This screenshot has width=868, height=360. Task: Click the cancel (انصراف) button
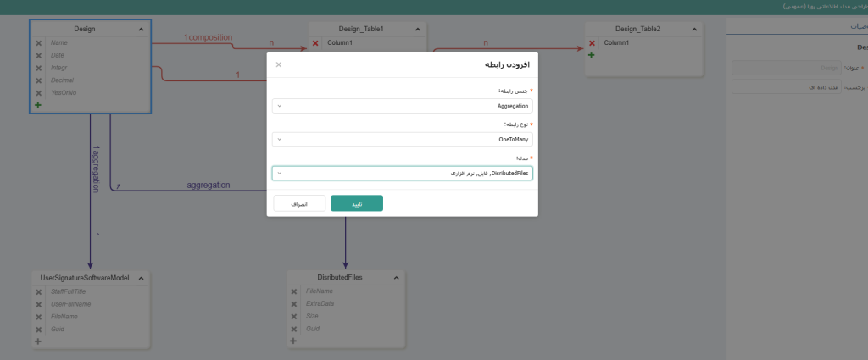(x=299, y=203)
